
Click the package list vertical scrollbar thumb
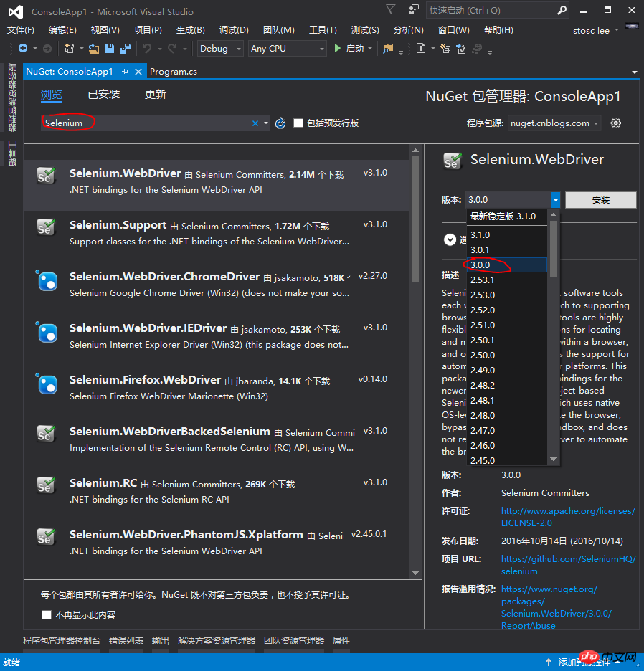click(415, 219)
